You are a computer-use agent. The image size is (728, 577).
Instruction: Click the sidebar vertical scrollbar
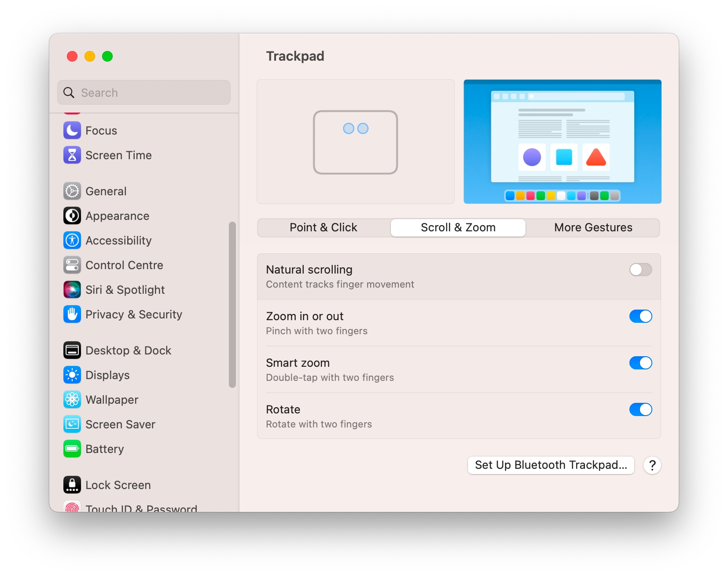point(232,304)
